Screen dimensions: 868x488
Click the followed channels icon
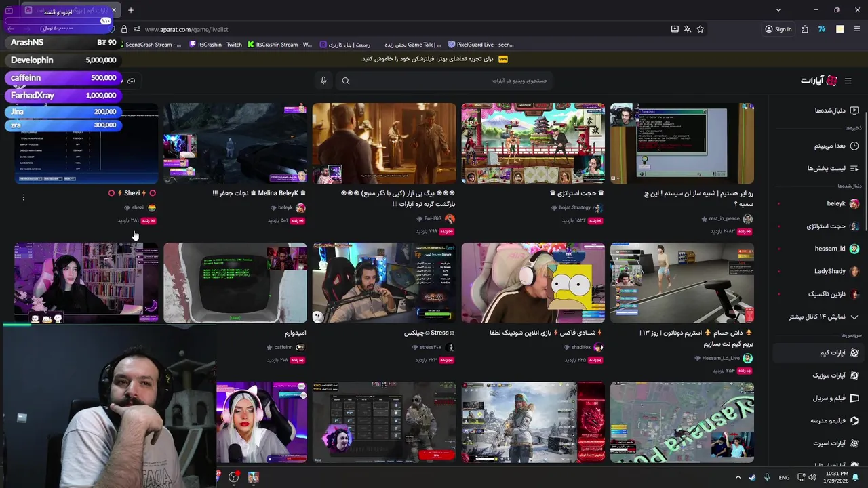(x=854, y=110)
